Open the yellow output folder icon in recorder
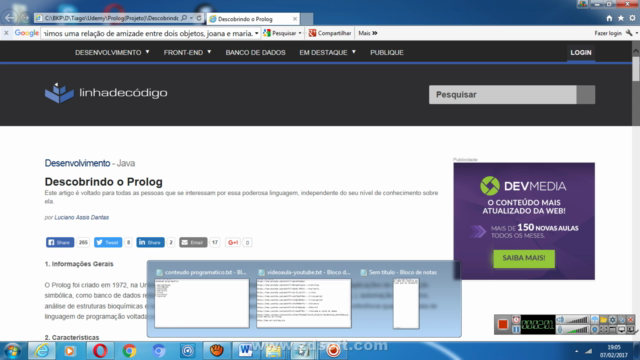640x360 pixels. (x=604, y=319)
